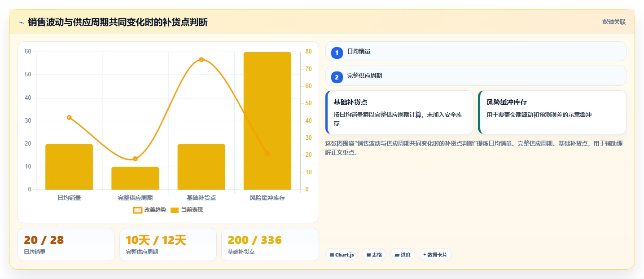Image resolution: width=644 pixels, height=279 pixels.
Task: Click the Chart.js tag chip
Action: [342, 255]
